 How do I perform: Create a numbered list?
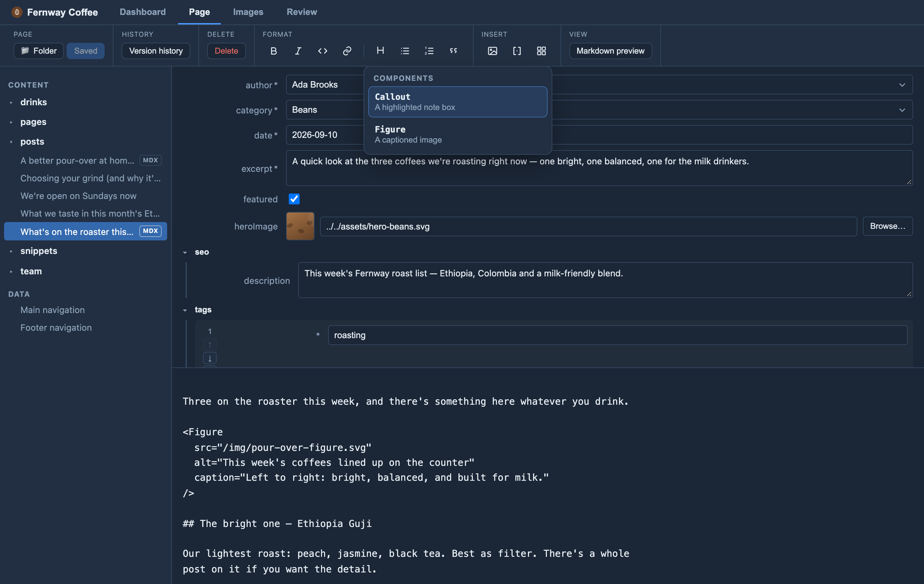[x=429, y=51]
